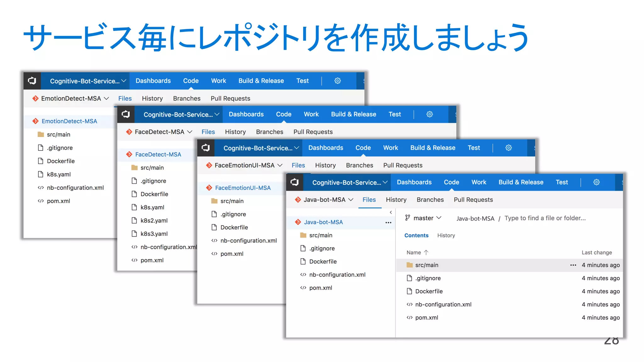Click Java-bot-MSA breadcrumb link
Image resolution: width=644 pixels, height=362 pixels.
[x=475, y=218]
